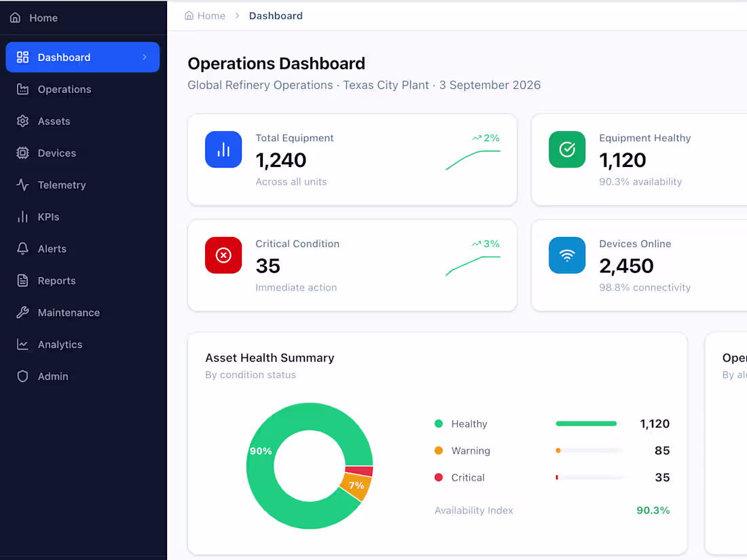The height and width of the screenshot is (560, 747).
Task: Click the Admin shield icon
Action: pos(22,376)
